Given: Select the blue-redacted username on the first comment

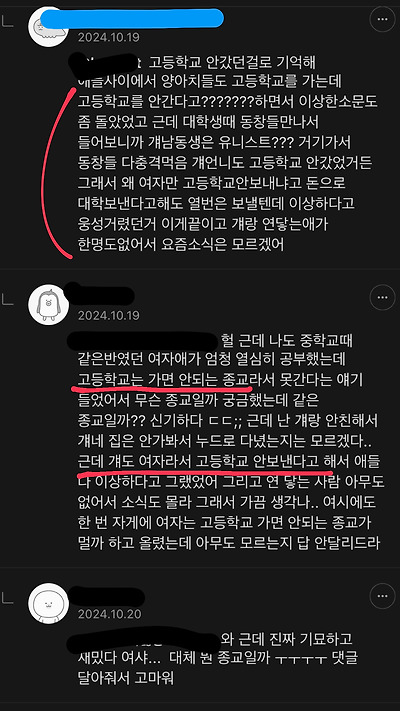Looking at the screenshot, I should [132, 19].
